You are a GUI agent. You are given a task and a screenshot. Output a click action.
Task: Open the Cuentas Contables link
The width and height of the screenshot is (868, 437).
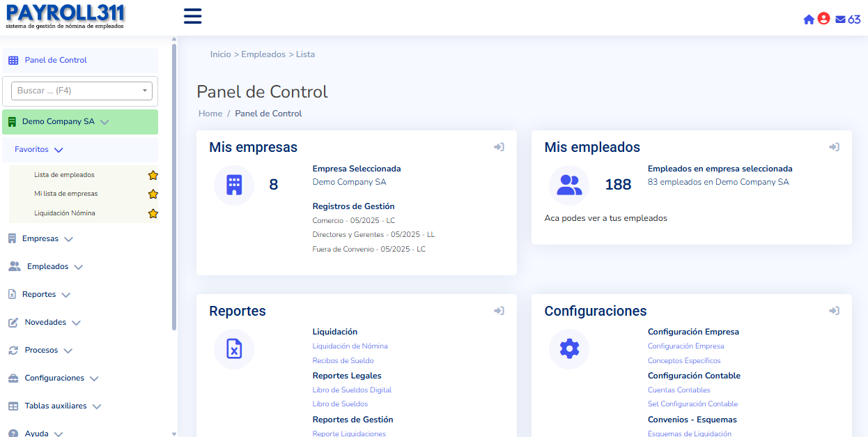(x=679, y=390)
